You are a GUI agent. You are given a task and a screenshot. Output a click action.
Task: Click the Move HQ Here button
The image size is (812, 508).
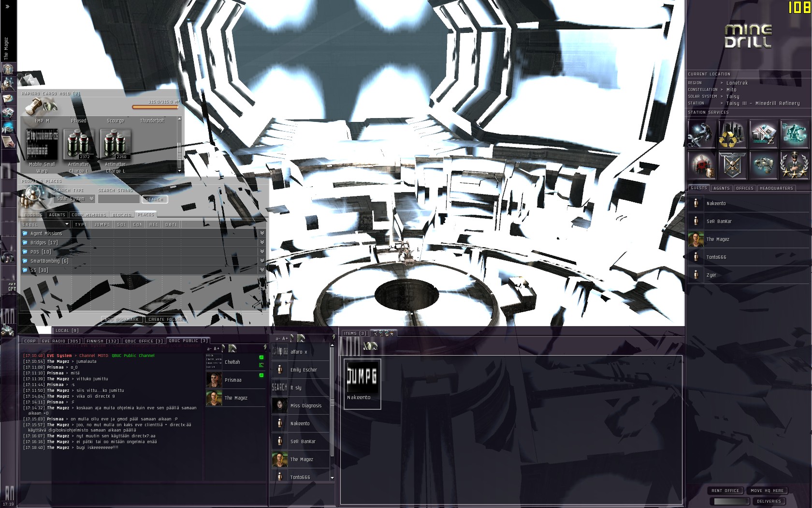767,491
